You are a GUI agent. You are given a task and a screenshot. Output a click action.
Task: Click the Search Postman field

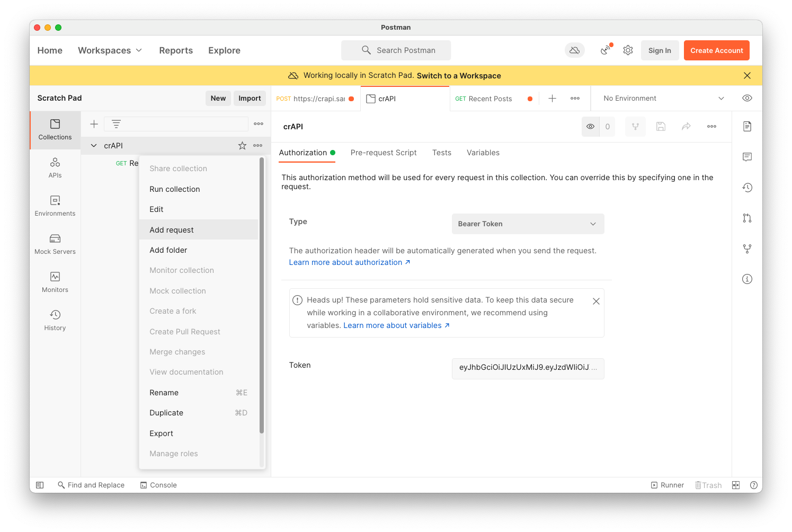click(396, 50)
